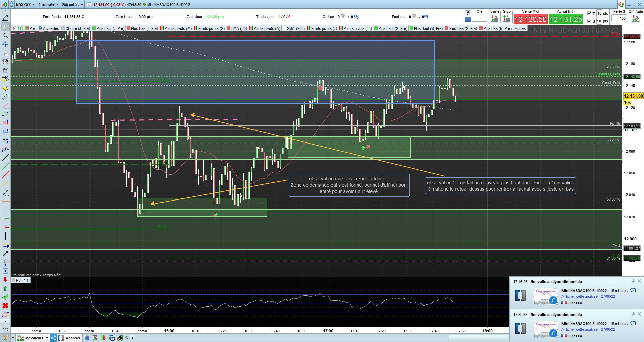Screen dimensions: 644x342
Task: Open the Prix tab
Action: (x=30, y=28)
